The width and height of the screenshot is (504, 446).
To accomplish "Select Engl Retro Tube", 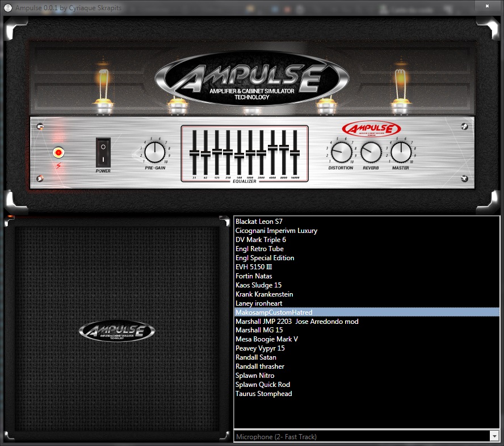I will coord(367,249).
